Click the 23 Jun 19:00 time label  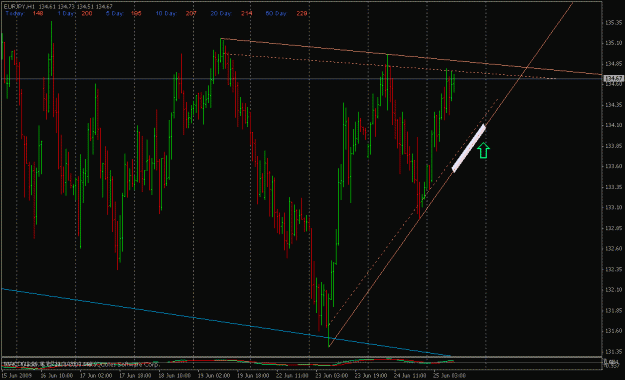tap(371, 376)
